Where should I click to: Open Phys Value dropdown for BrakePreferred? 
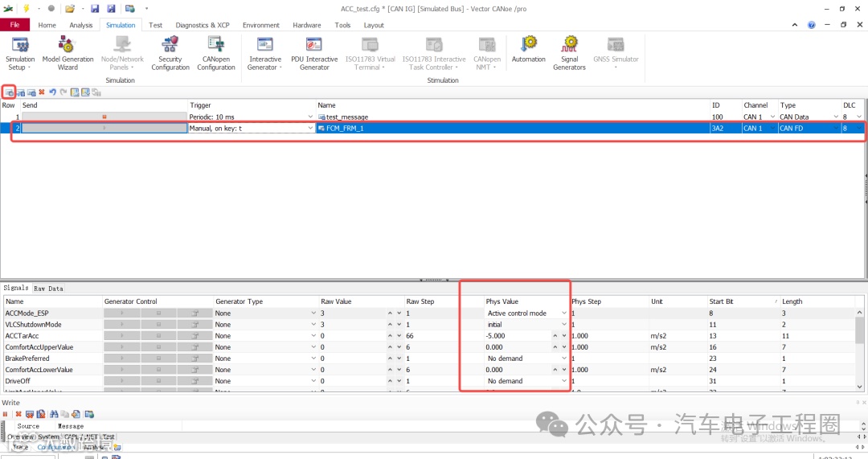[x=564, y=359]
